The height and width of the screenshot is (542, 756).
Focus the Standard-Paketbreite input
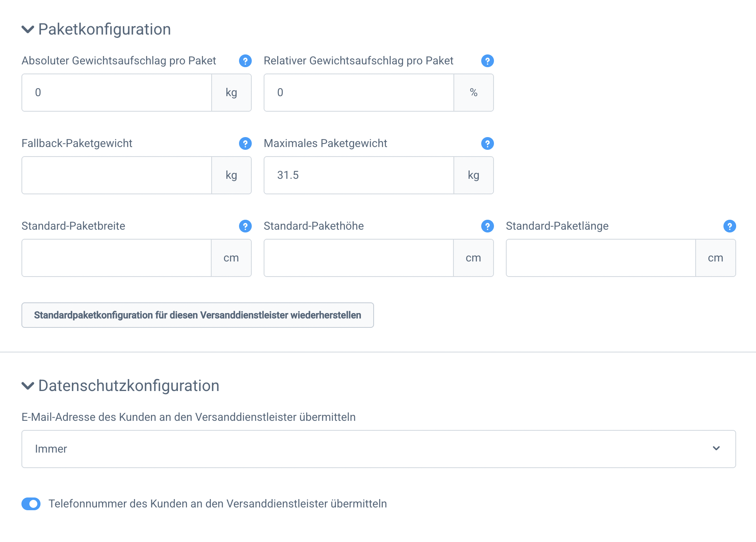tap(116, 258)
